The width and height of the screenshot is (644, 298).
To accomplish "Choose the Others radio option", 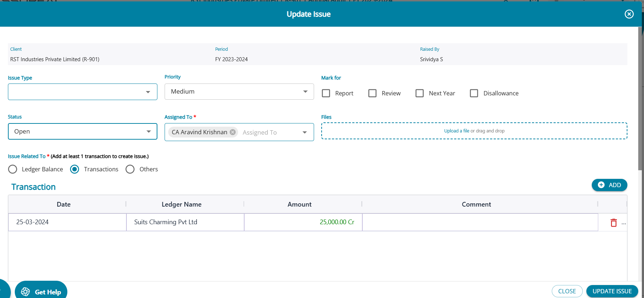I will click(x=130, y=169).
